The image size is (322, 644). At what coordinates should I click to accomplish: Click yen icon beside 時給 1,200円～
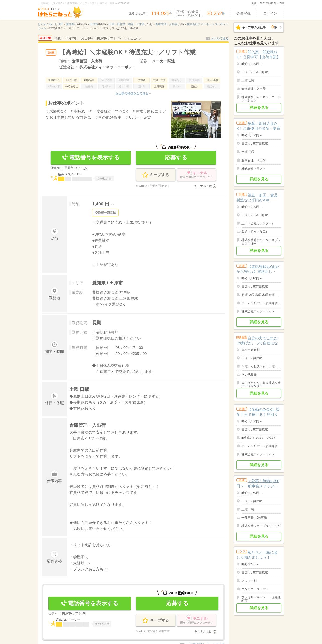click(x=238, y=64)
